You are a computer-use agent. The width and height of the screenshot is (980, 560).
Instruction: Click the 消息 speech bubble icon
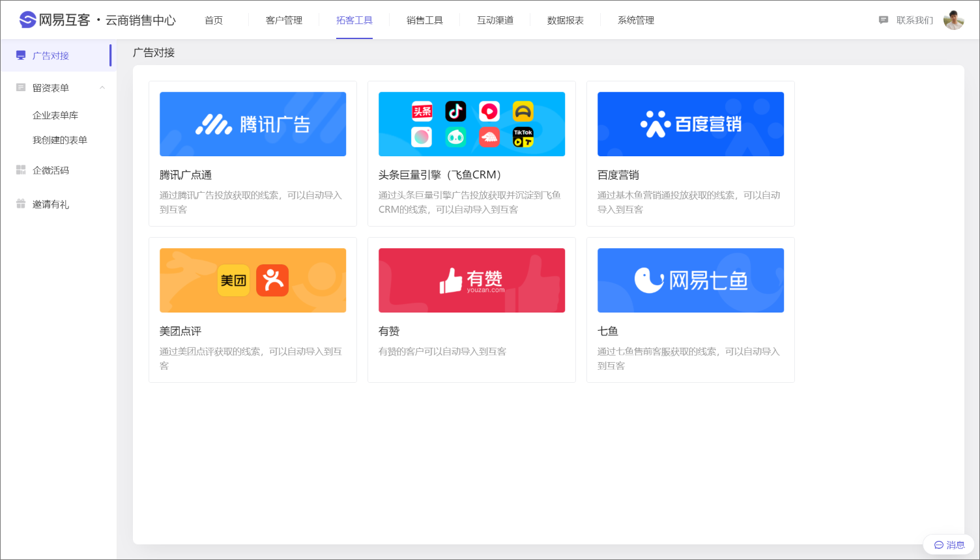[939, 545]
